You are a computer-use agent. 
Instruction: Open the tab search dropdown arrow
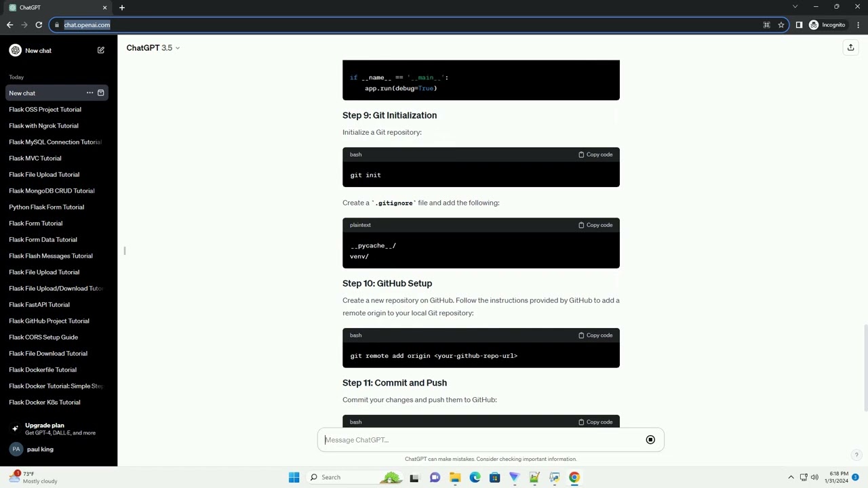click(795, 7)
